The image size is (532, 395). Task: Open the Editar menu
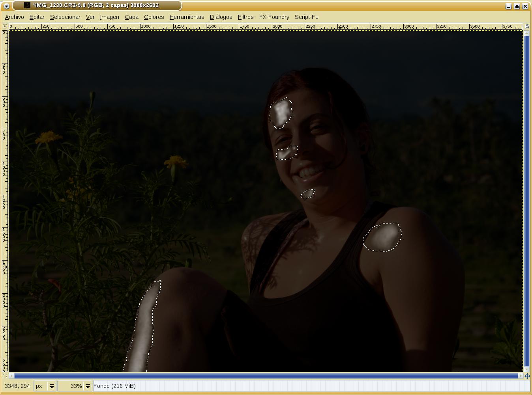37,17
